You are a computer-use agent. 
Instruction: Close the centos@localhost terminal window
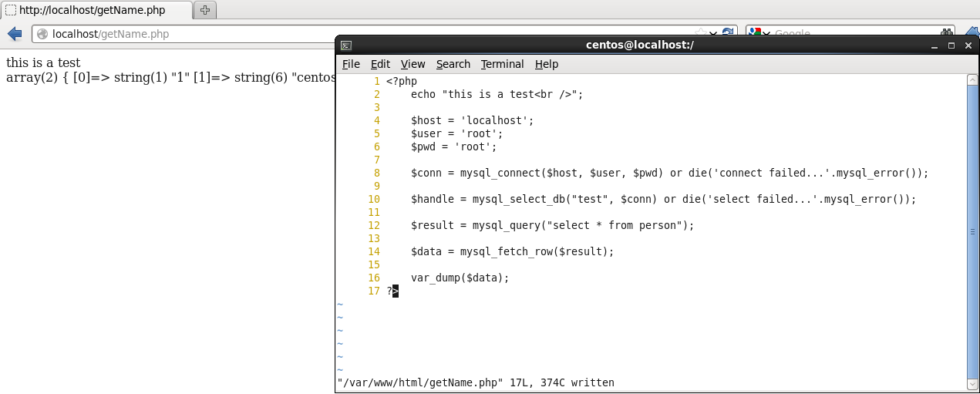[x=968, y=45]
